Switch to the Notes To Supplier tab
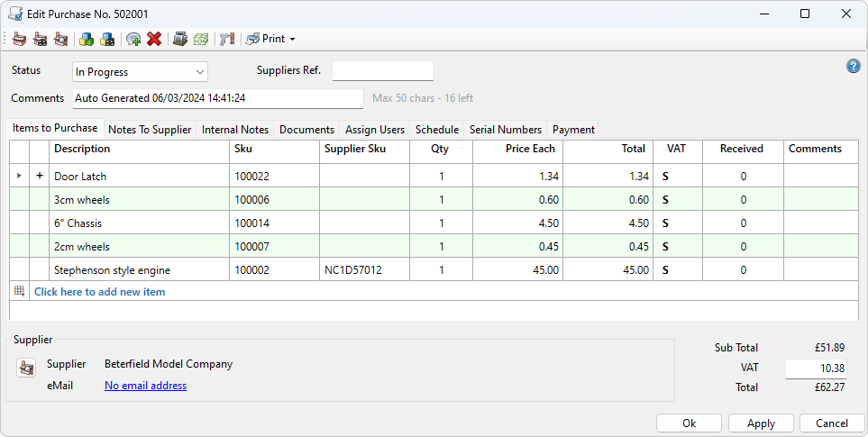 click(x=150, y=130)
